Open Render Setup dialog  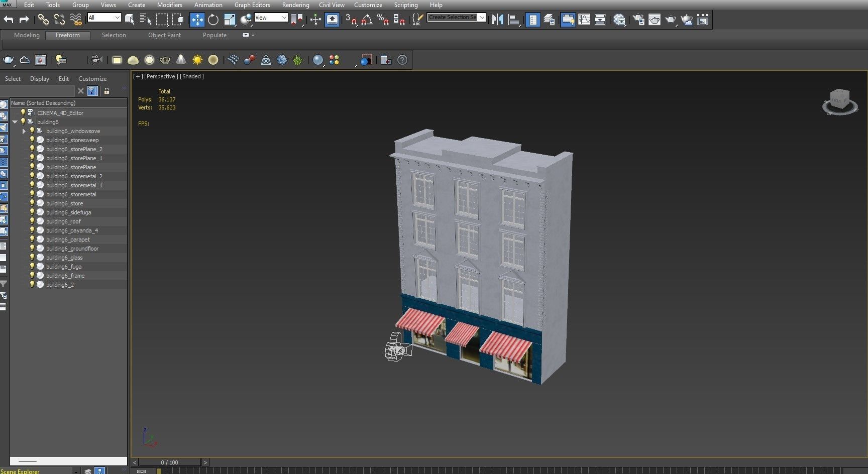click(x=638, y=20)
